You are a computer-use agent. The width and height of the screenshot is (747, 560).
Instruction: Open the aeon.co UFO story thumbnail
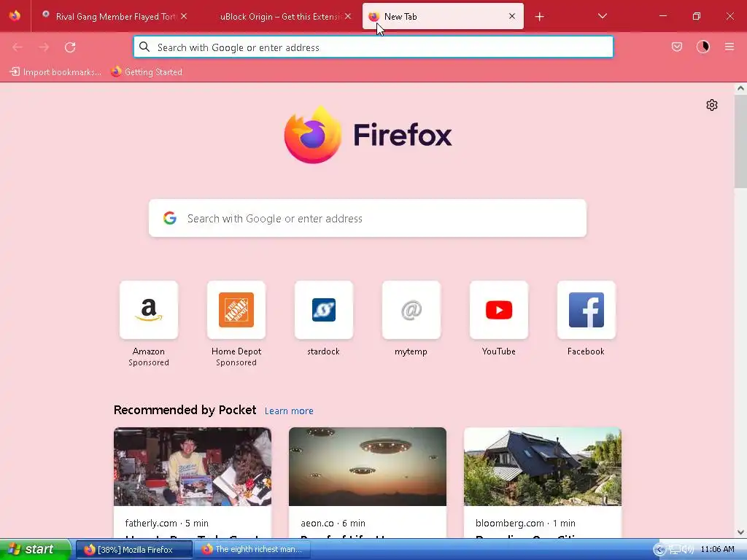(x=368, y=467)
